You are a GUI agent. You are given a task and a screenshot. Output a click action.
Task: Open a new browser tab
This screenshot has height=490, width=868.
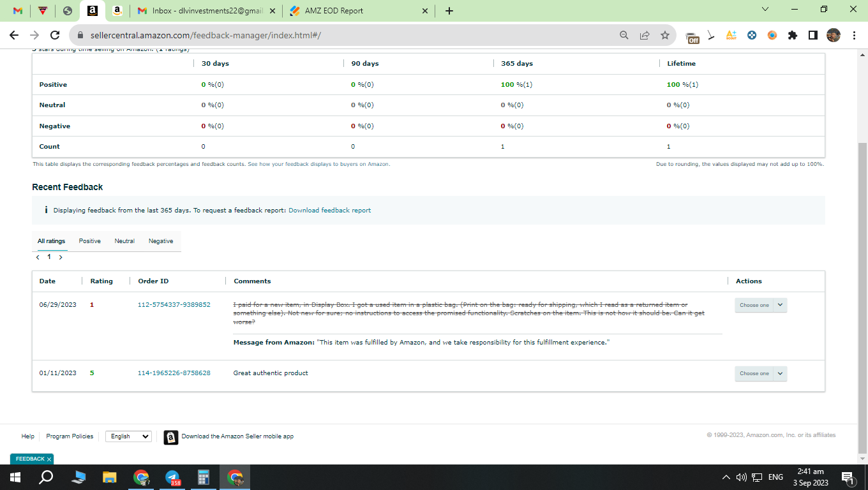[x=449, y=11]
